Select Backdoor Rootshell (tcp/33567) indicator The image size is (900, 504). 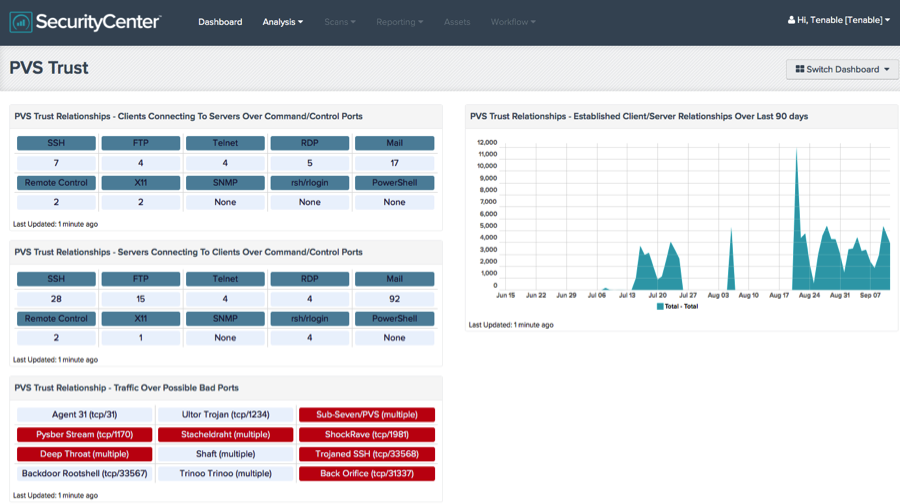pyautogui.click(x=84, y=474)
